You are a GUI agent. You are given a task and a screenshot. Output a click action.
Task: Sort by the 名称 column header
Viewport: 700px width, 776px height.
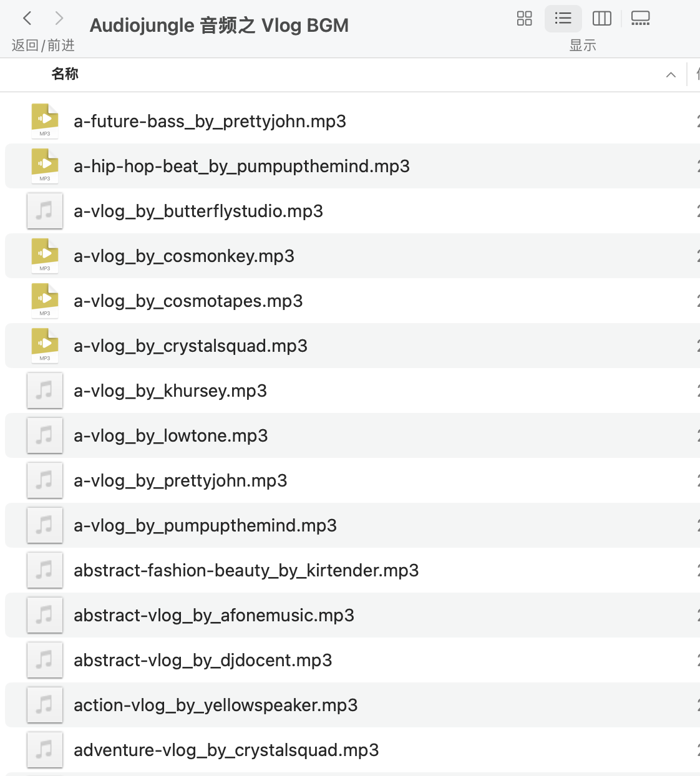65,74
